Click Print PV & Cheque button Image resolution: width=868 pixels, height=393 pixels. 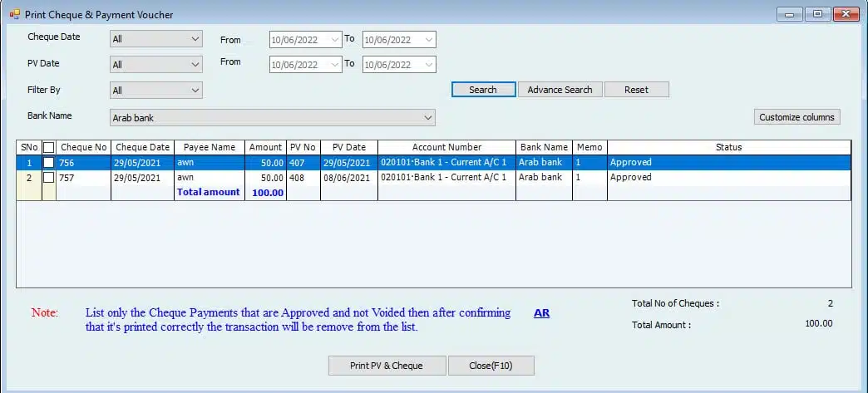click(387, 366)
